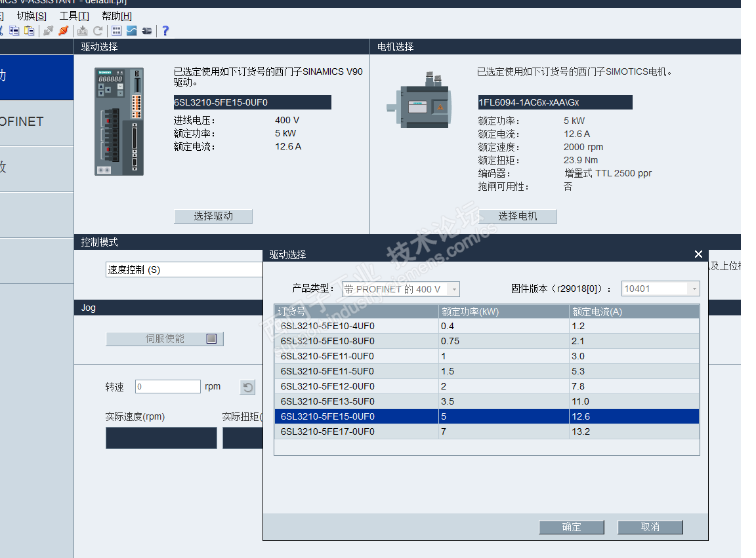The image size is (756, 558).
Task: Select row 6SL3210-5FE11-5UF0
Action: tap(487, 371)
